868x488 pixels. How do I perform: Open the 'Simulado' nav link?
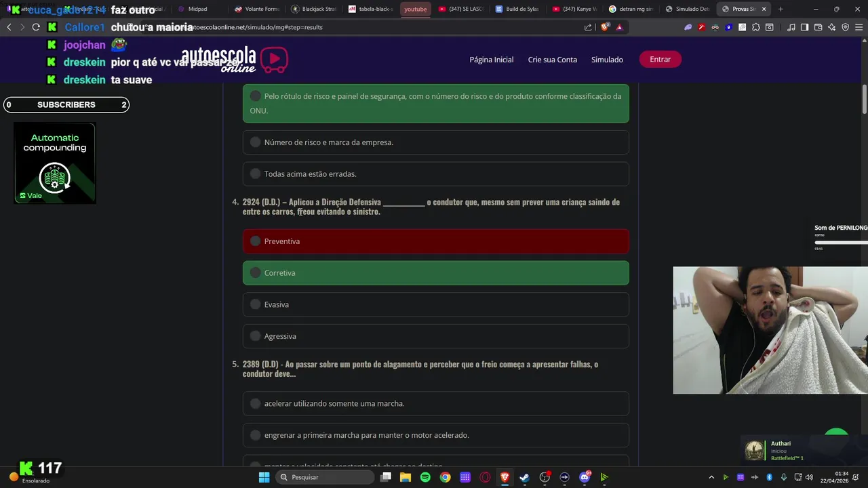tap(607, 60)
